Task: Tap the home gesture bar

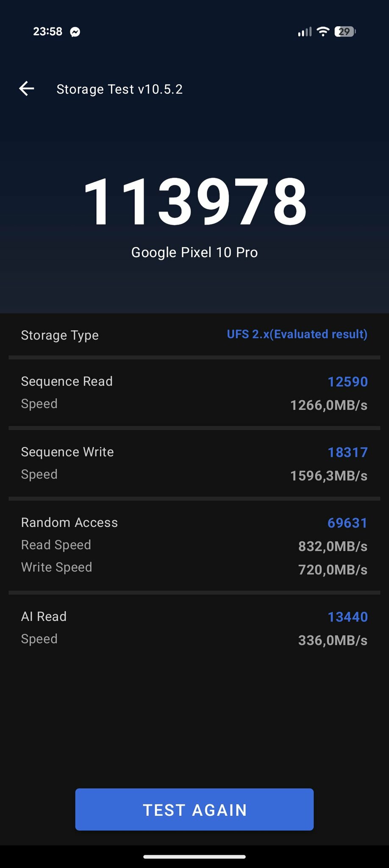Action: [x=194, y=857]
